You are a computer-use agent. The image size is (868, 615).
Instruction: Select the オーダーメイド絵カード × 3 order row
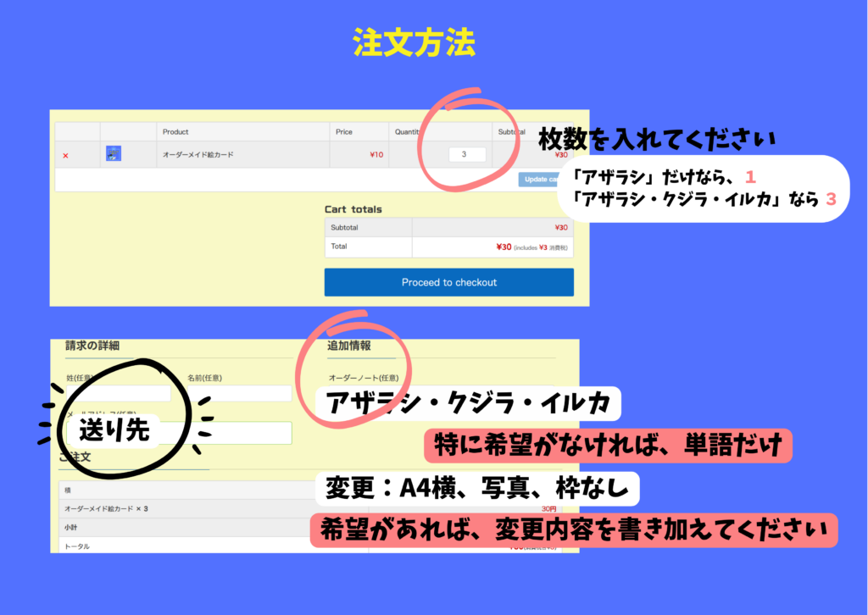pyautogui.click(x=106, y=509)
